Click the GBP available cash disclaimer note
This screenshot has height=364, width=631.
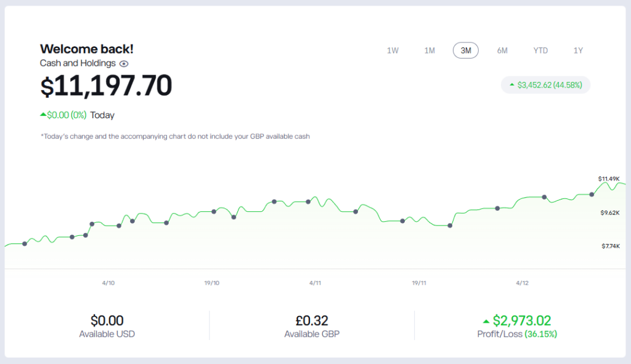[x=175, y=136]
